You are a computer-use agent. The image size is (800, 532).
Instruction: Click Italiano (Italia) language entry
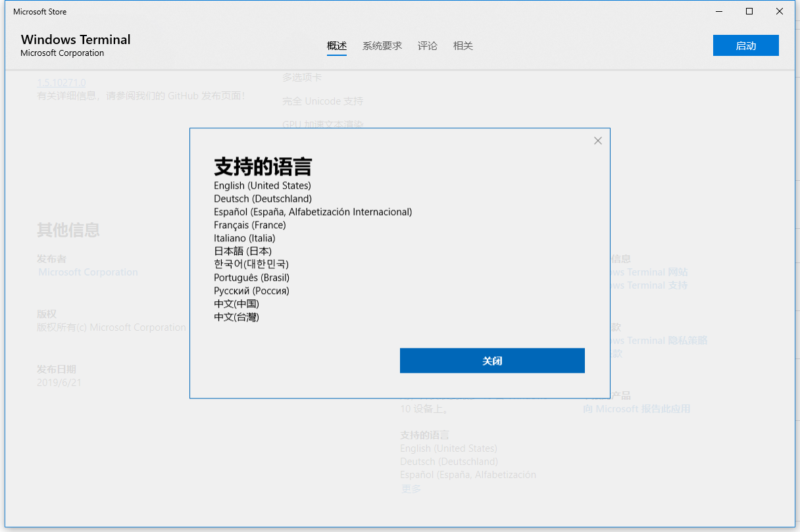click(245, 238)
